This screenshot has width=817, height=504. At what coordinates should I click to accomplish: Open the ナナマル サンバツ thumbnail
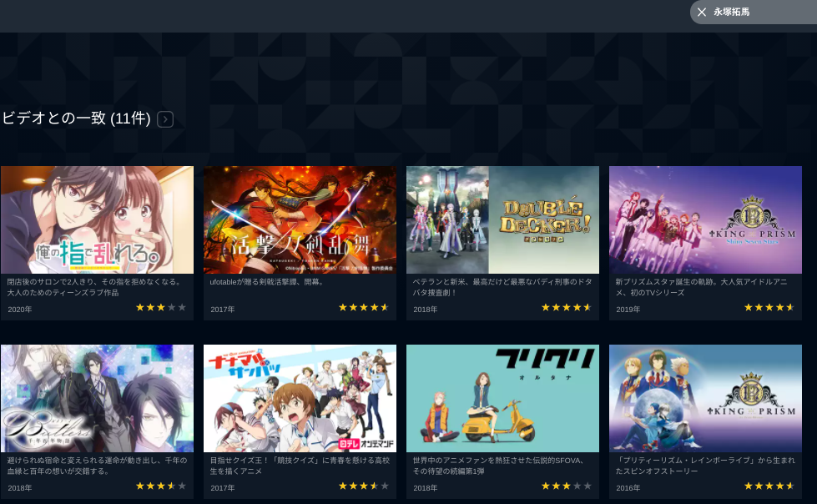(300, 398)
